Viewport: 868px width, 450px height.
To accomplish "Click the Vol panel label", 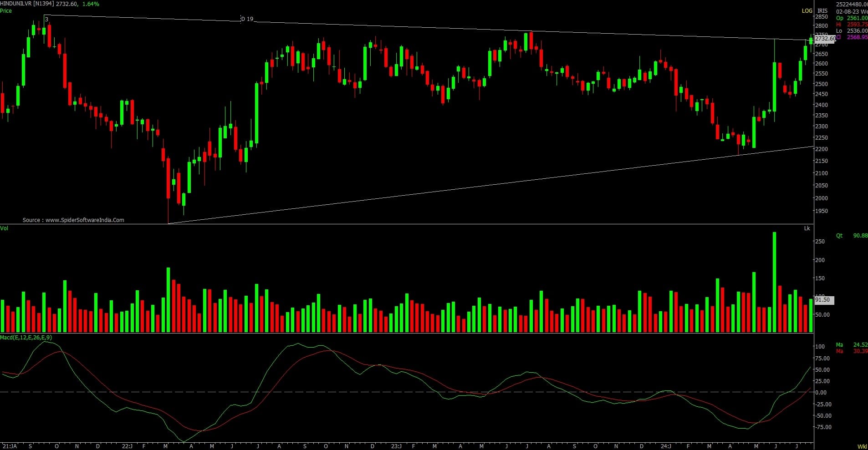I will point(4,228).
